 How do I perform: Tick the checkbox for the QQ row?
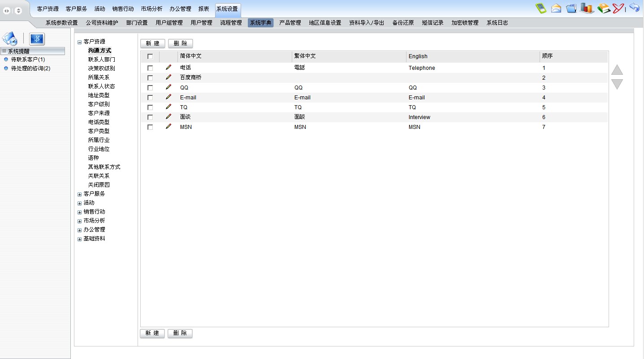point(150,88)
